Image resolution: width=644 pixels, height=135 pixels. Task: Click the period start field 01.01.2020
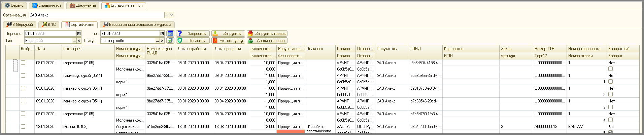tap(50, 34)
